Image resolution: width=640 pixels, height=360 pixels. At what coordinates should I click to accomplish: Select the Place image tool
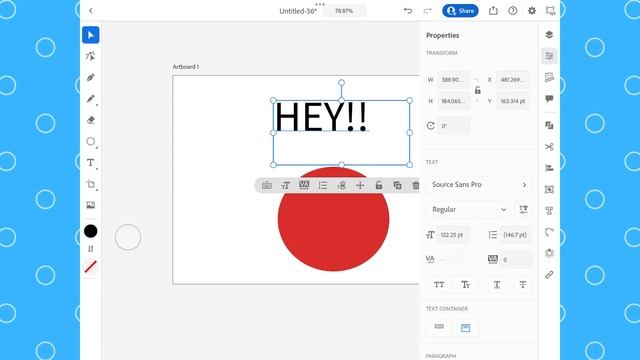pos(91,205)
